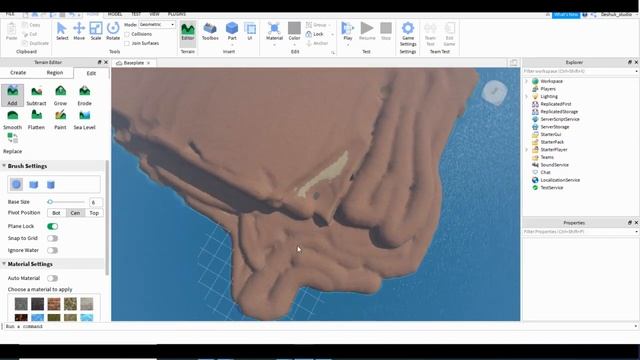Collapse the Brush Settings section
This screenshot has height=360, width=640.
(4, 166)
